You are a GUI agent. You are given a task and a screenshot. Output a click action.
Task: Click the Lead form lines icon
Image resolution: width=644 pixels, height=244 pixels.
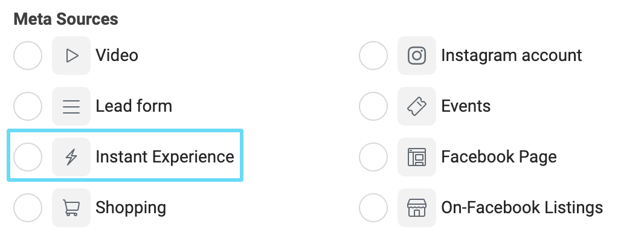coord(71,106)
